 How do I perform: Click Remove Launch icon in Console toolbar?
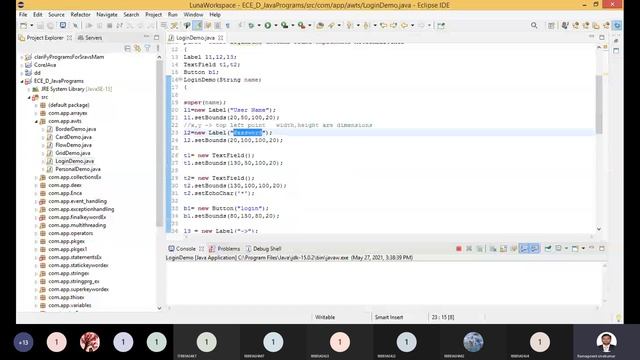pyautogui.click(x=469, y=249)
